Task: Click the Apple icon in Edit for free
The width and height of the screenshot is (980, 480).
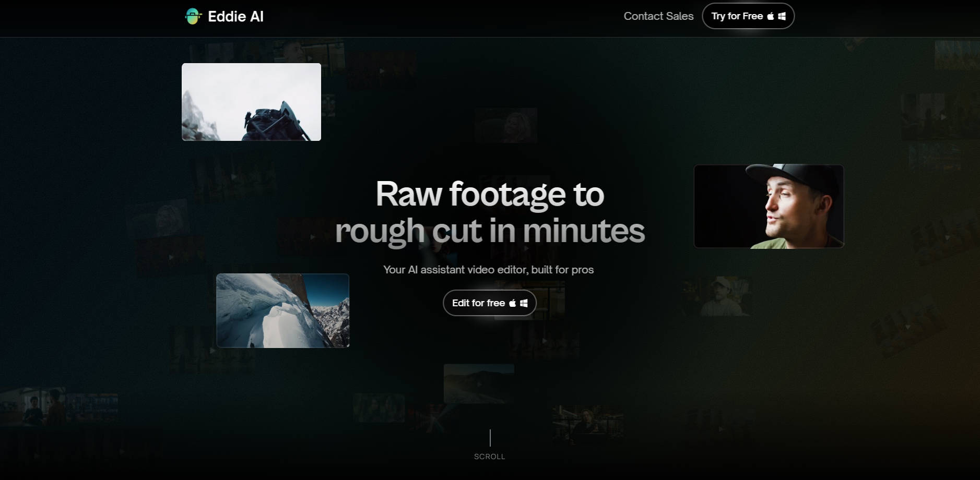Action: click(x=512, y=303)
